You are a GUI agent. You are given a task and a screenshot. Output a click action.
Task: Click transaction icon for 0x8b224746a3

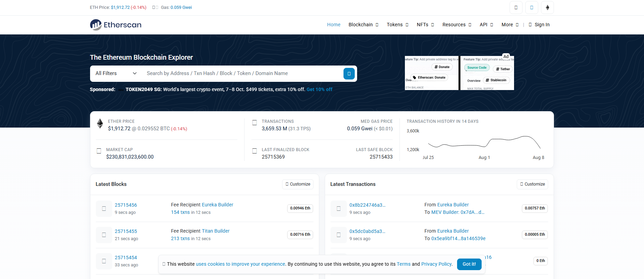coord(339,208)
